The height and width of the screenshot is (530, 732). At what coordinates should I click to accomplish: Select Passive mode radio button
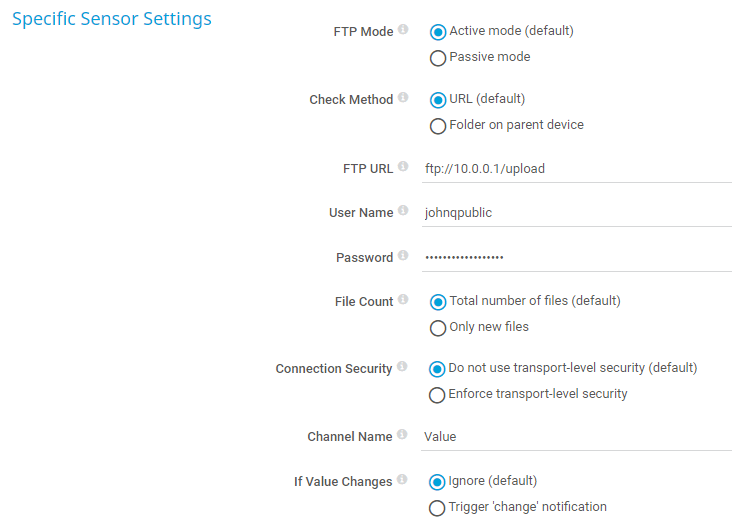437,58
